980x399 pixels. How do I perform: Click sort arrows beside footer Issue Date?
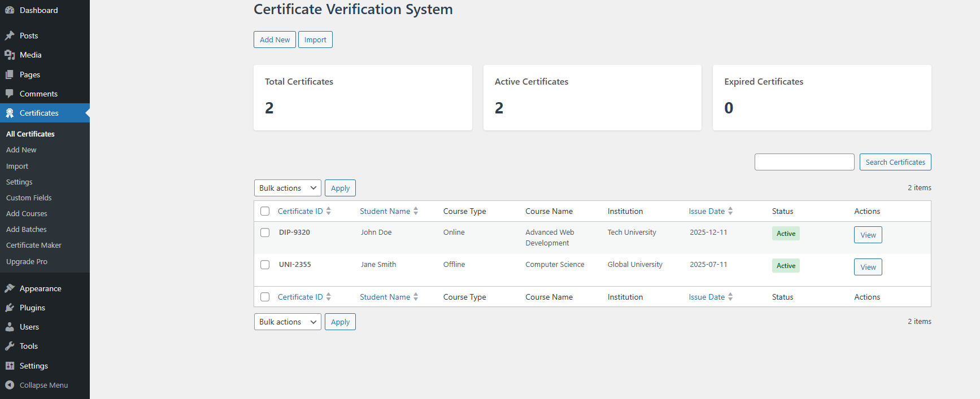point(730,297)
